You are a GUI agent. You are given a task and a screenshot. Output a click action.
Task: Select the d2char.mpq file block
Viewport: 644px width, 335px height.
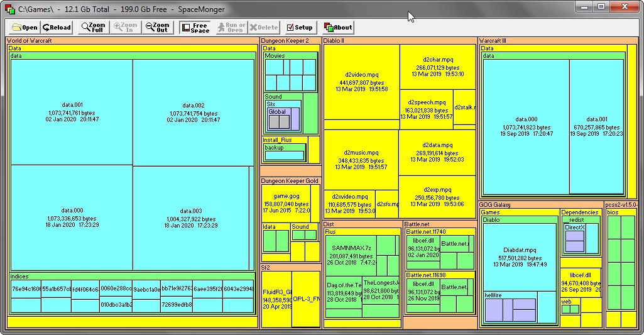[x=437, y=67]
